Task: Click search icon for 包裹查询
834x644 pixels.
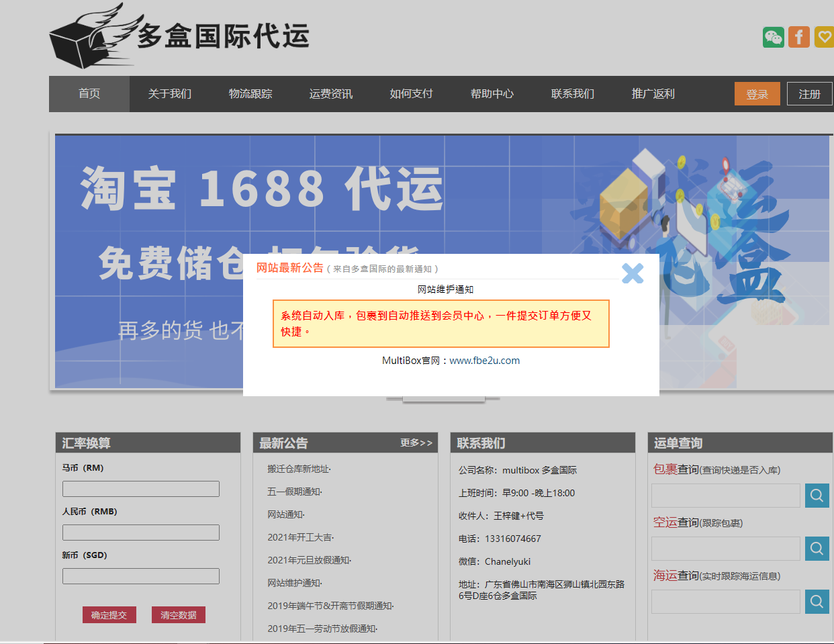Action: (x=817, y=496)
